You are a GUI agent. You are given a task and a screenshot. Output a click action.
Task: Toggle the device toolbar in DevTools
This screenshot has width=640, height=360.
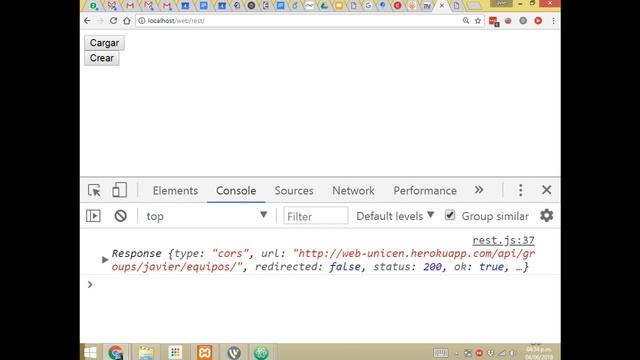point(119,190)
